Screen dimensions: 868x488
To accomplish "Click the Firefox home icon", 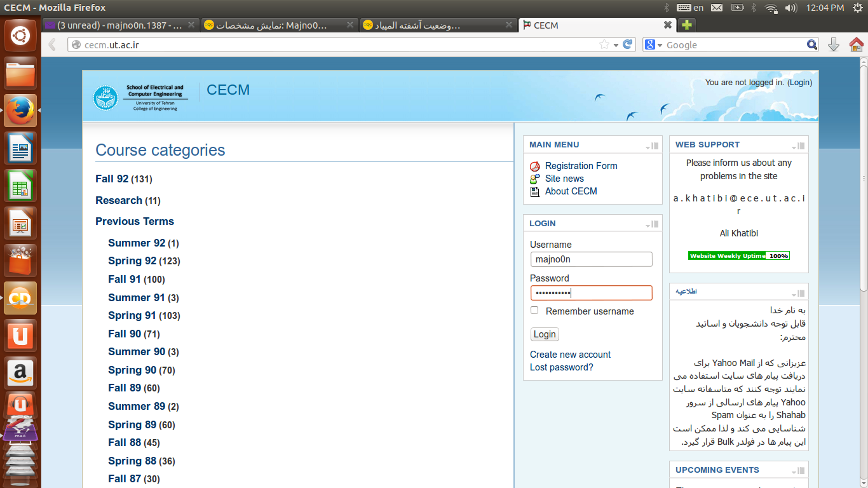I will [x=856, y=44].
